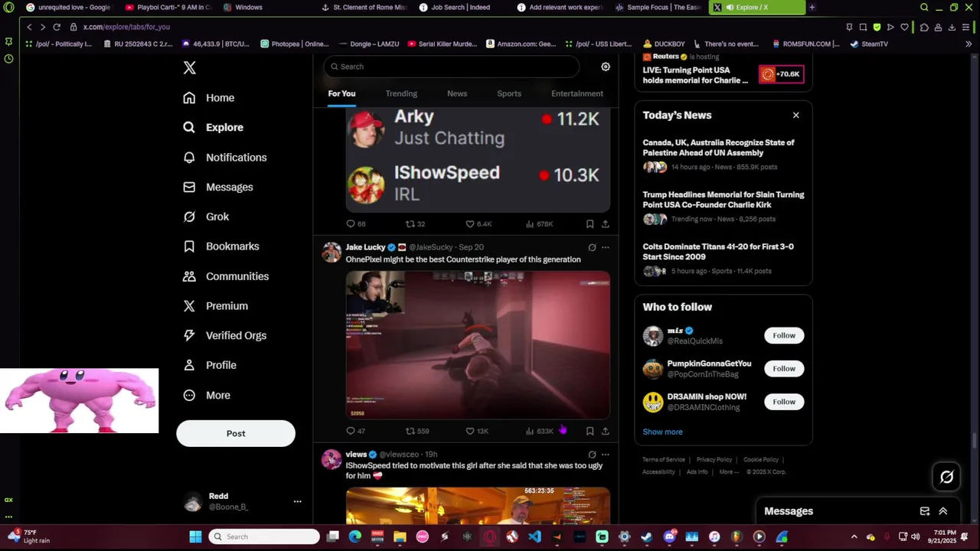Viewport: 980px width, 551px height.
Task: Open Profile in the sidebar
Action: coord(210,365)
